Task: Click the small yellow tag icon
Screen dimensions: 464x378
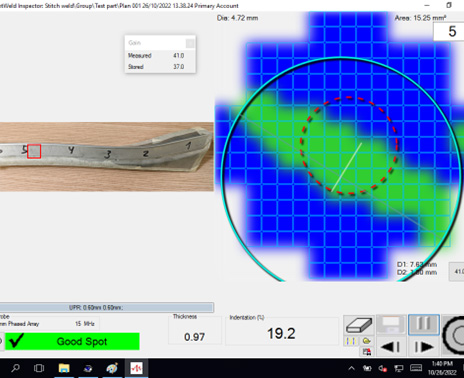Action: coord(366,341)
